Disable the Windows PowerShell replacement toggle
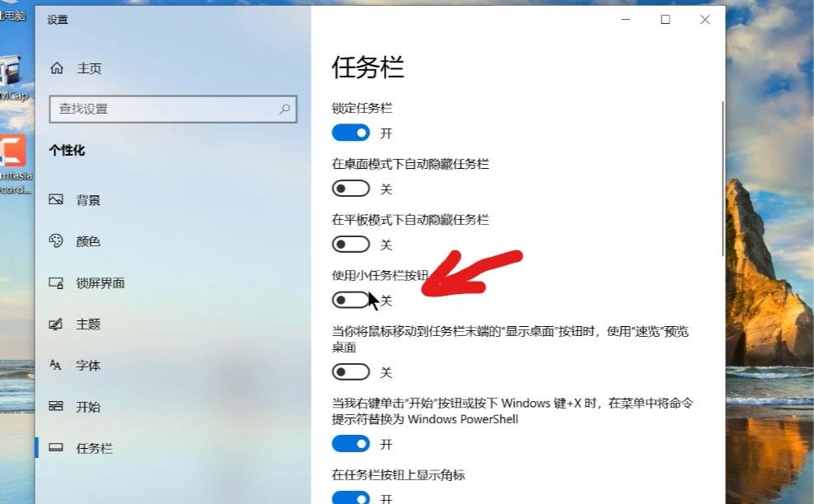Image resolution: width=814 pixels, height=504 pixels. pos(351,443)
